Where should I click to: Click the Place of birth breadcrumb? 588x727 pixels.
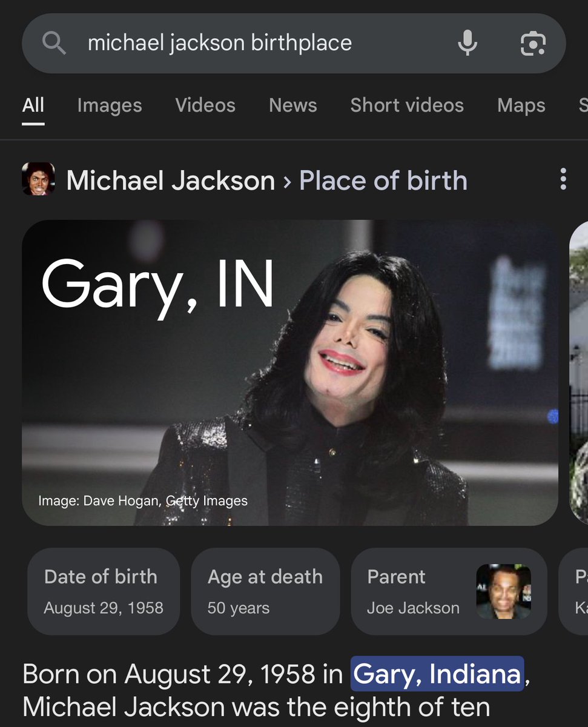383,181
